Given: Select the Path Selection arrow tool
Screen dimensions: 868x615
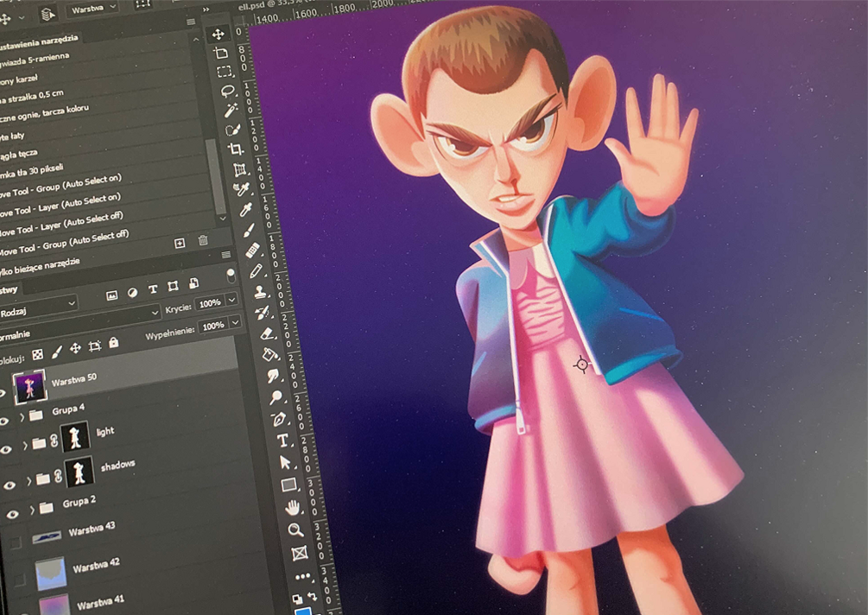Looking at the screenshot, I should 285,462.
